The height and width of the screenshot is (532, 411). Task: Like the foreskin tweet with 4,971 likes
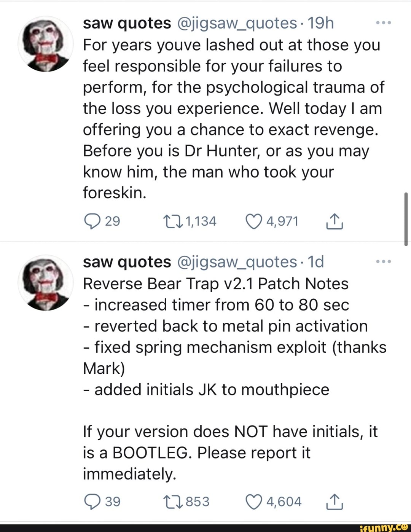(255, 221)
